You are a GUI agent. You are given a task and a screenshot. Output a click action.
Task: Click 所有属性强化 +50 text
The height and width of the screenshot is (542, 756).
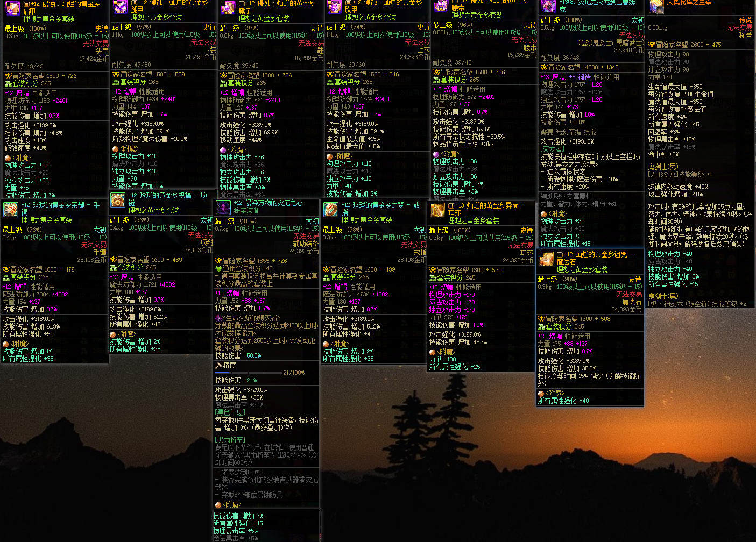28,334
